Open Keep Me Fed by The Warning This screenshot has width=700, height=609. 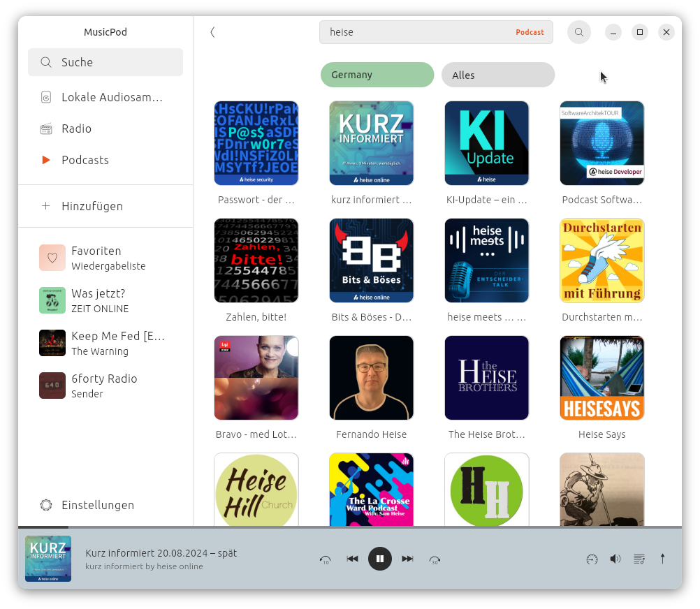pyautogui.click(x=105, y=343)
